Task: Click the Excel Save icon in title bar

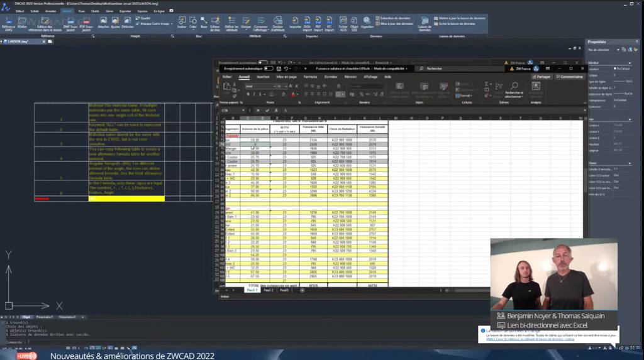Action: coord(279,68)
